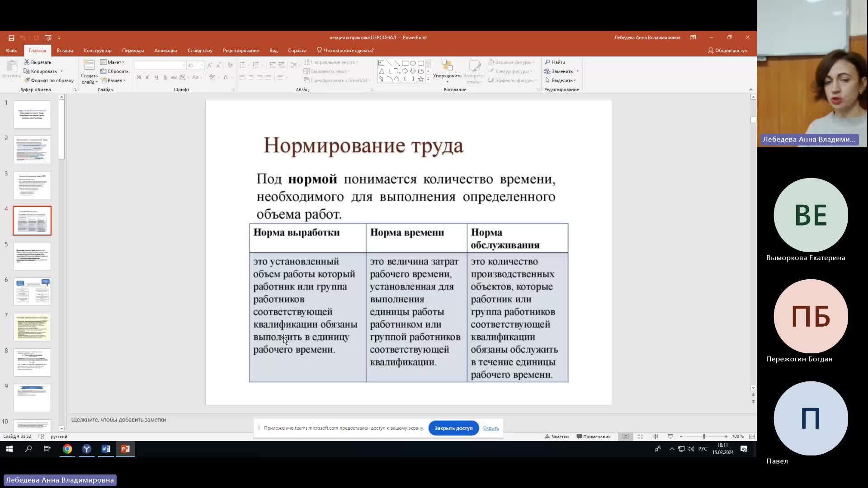Save the presentation with the floppy icon

pos(11,38)
